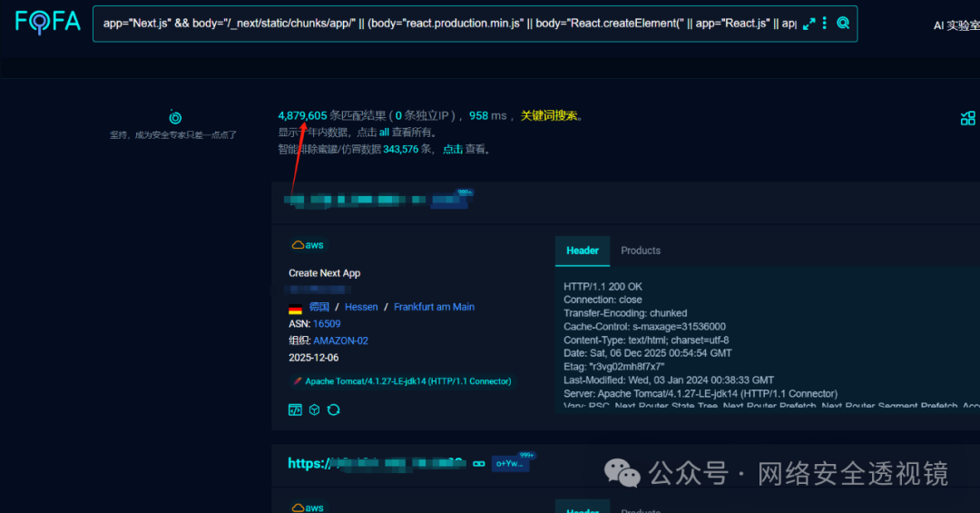980x513 pixels.
Task: Run search with the magnifier icon
Action: click(x=842, y=23)
